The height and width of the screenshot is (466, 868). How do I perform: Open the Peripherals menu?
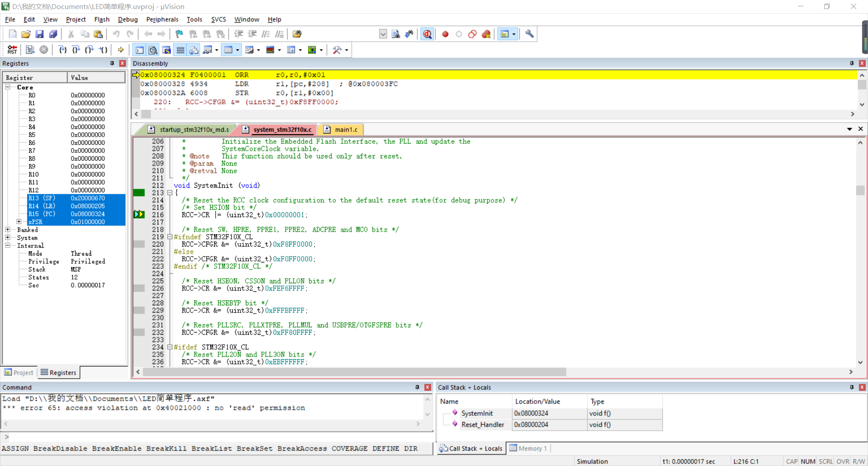(162, 19)
